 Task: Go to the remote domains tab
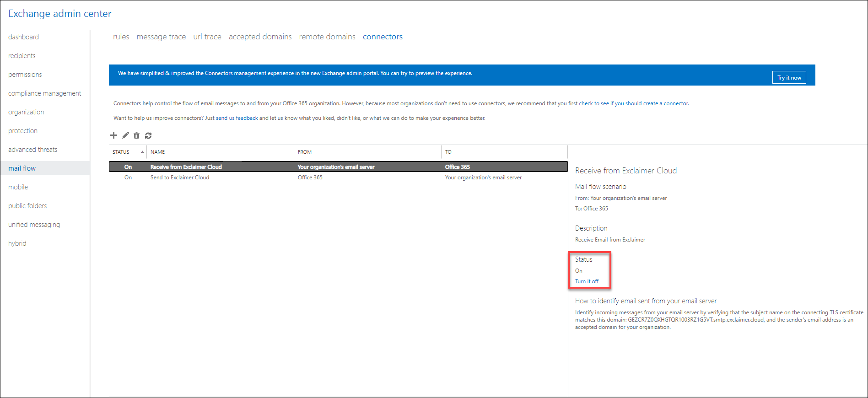tap(327, 37)
